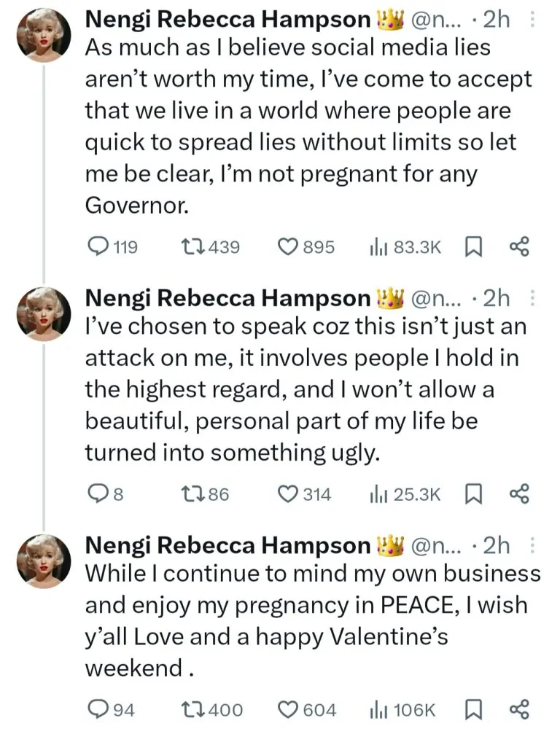The width and height of the screenshot is (560, 734).
Task: Share the 'I've chosen to speak' tweet
Action: pos(518,494)
